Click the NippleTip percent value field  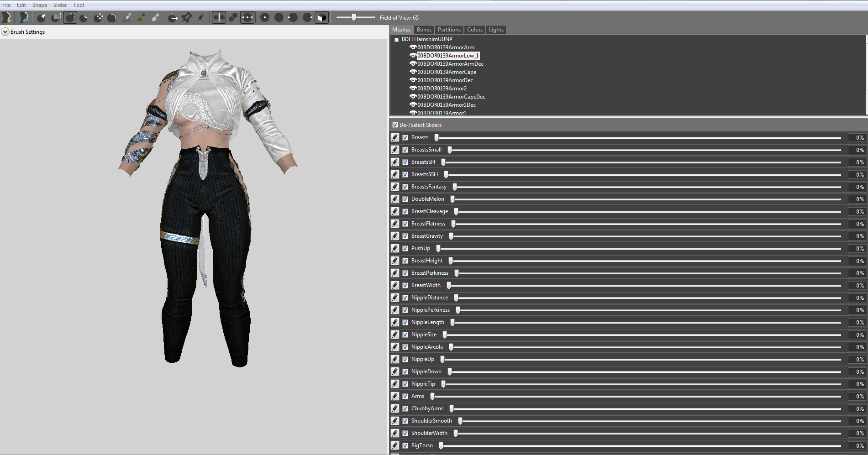point(857,384)
